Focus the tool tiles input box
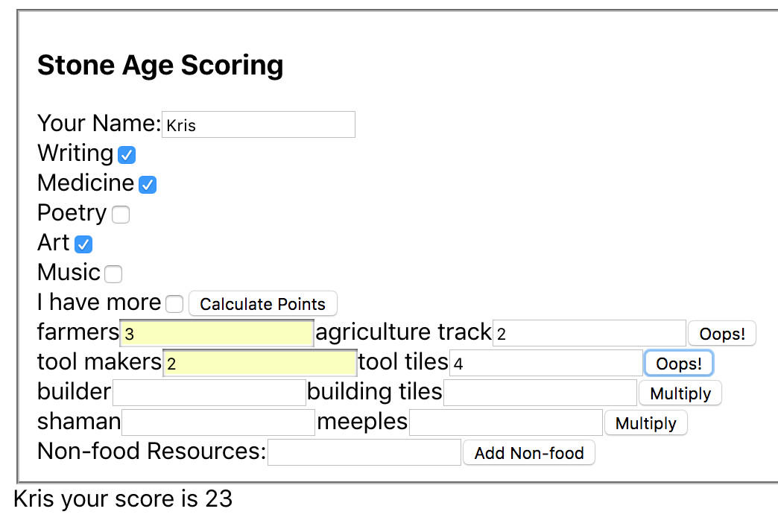The width and height of the screenshot is (778, 532). pyautogui.click(x=545, y=364)
